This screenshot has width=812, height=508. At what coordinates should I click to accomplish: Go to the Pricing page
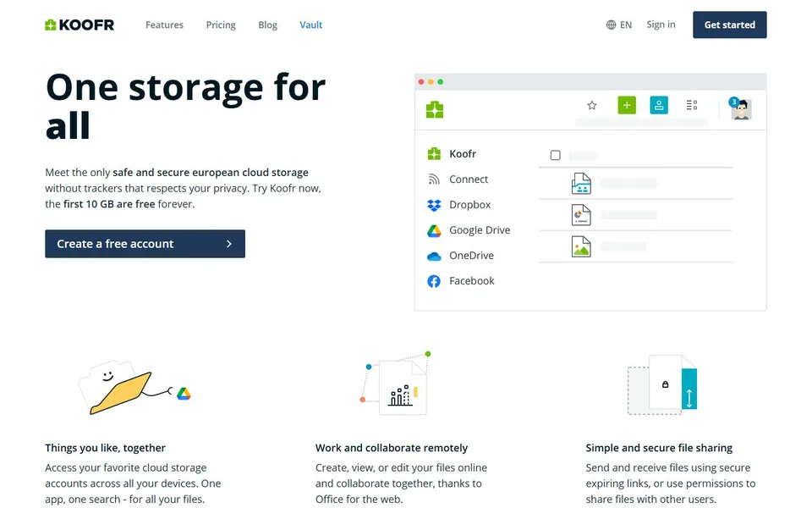pos(221,25)
